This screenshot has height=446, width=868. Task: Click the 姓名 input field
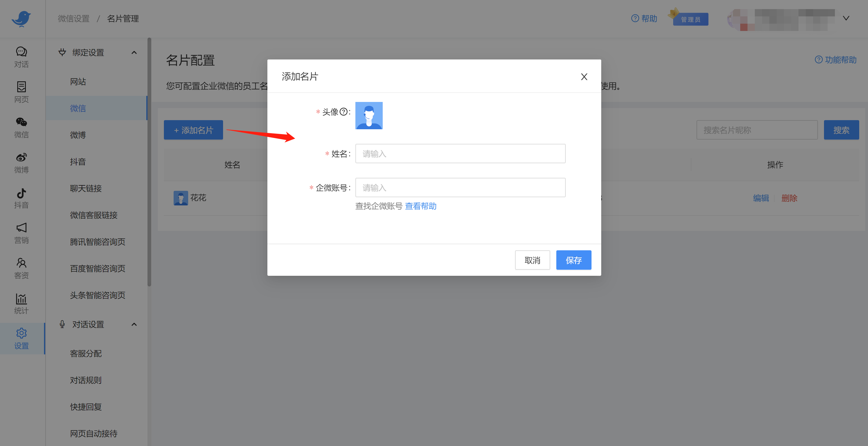[x=460, y=153]
